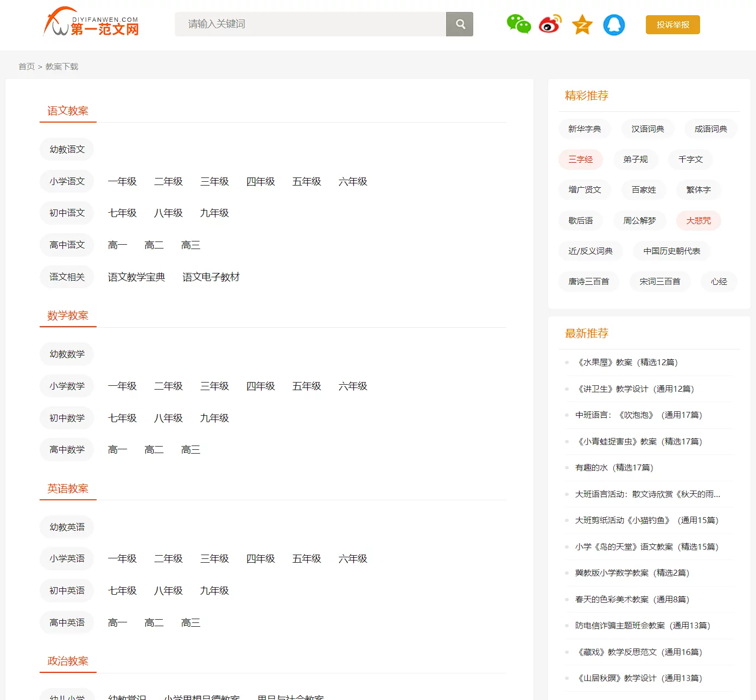Open the WeChat share icon
The height and width of the screenshot is (700, 756).
tap(518, 24)
